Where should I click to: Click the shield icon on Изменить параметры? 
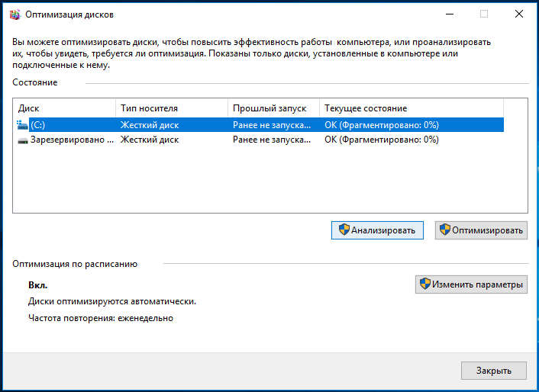[425, 284]
